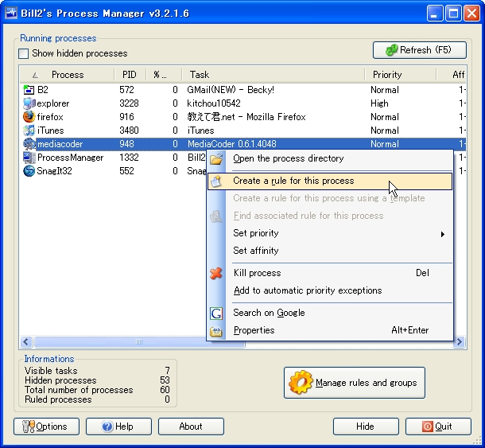
Task: Select Add to automatic priority exceptions
Action: click(x=329, y=290)
